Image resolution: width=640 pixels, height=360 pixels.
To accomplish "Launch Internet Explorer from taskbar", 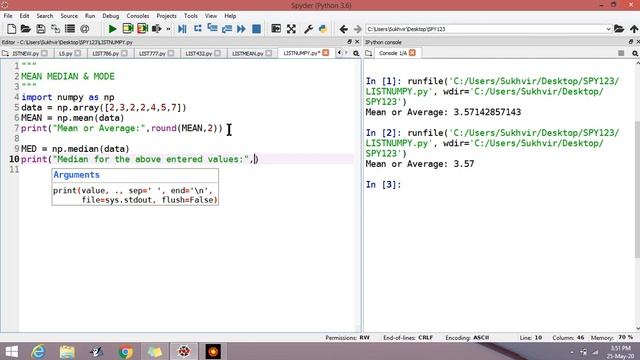I will [x=38, y=351].
